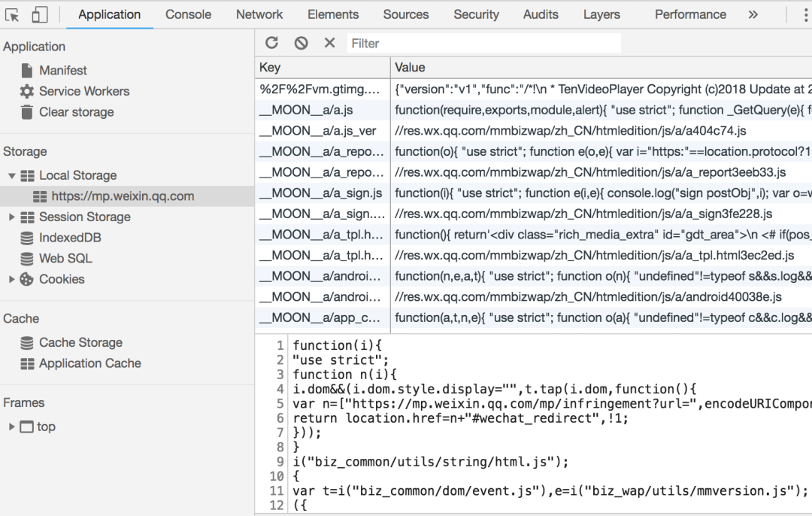Toggle the device toolbar icon

[40, 15]
